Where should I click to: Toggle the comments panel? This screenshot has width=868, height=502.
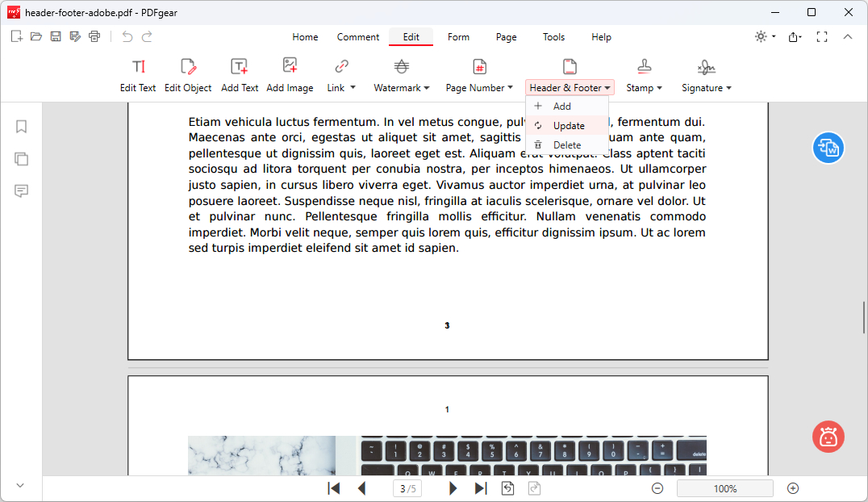click(21, 191)
